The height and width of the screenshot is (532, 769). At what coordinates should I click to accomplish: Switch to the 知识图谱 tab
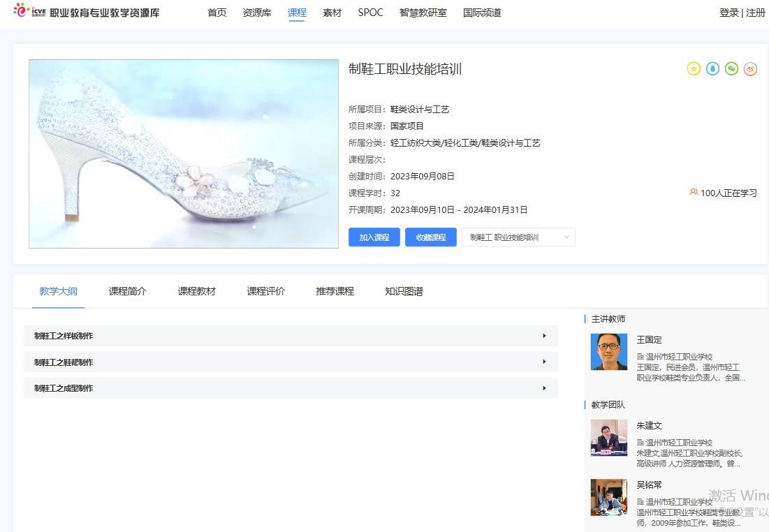click(404, 291)
